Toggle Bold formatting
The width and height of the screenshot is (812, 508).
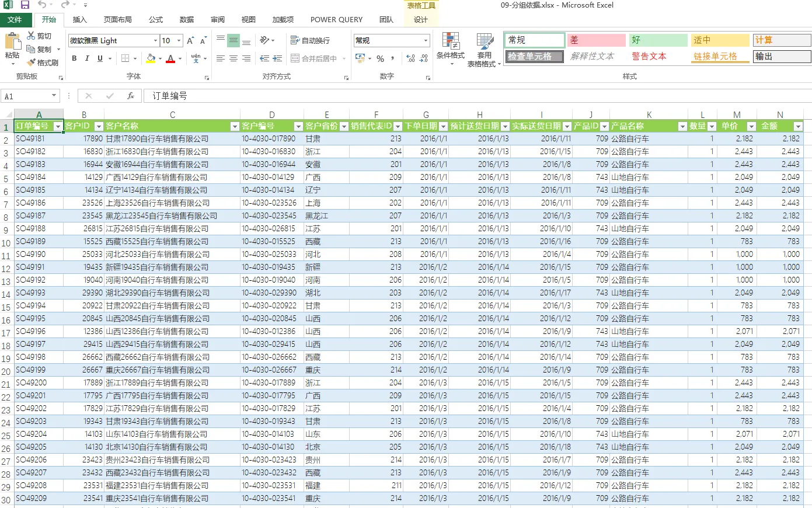click(74, 58)
